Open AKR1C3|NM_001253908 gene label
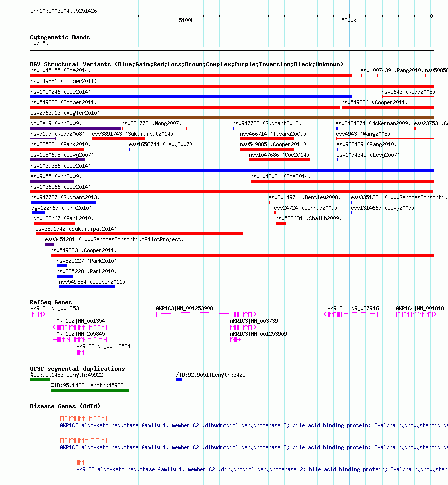This screenshot has width=448, height=485. [184, 308]
